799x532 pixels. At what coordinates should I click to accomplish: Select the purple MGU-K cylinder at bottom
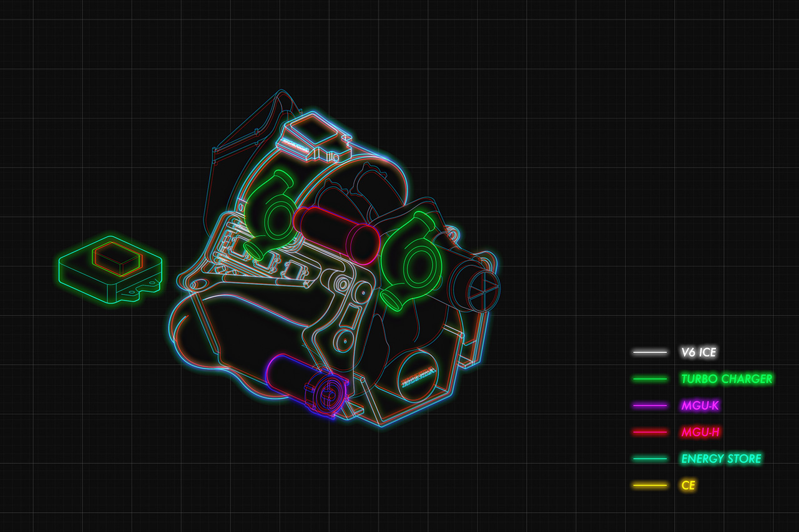coord(306,384)
